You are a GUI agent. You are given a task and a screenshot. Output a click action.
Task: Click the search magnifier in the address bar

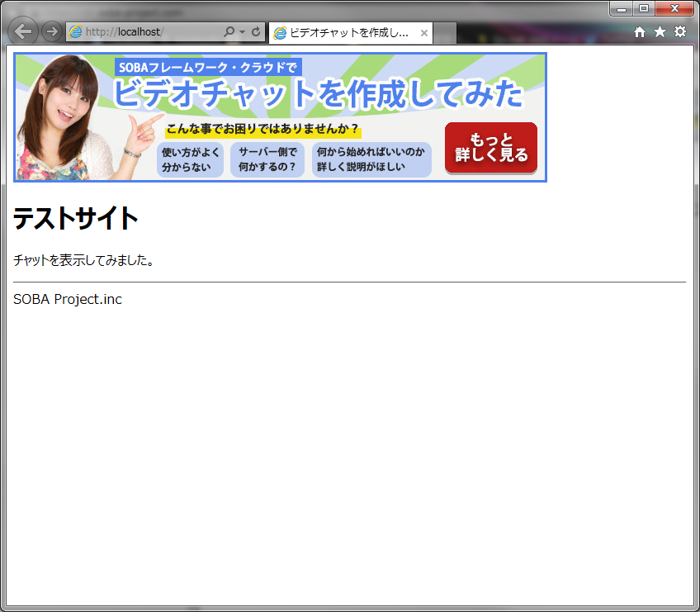[229, 31]
